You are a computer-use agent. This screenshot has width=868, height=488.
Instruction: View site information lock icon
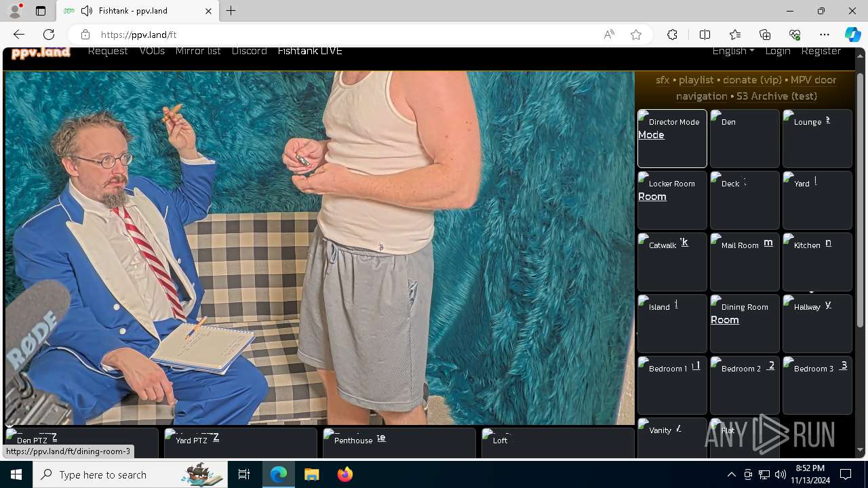point(85,35)
